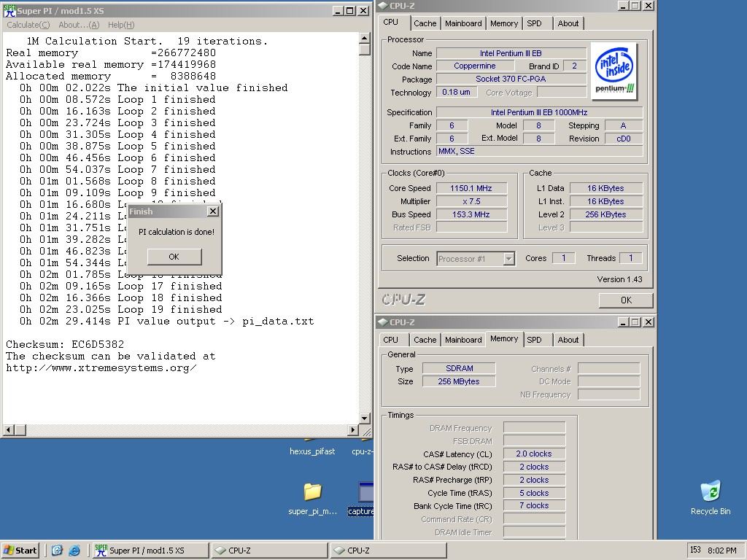Click CAS# Latency 2.0 clocks value
Image resolution: width=747 pixels, height=560 pixels.
point(534,454)
